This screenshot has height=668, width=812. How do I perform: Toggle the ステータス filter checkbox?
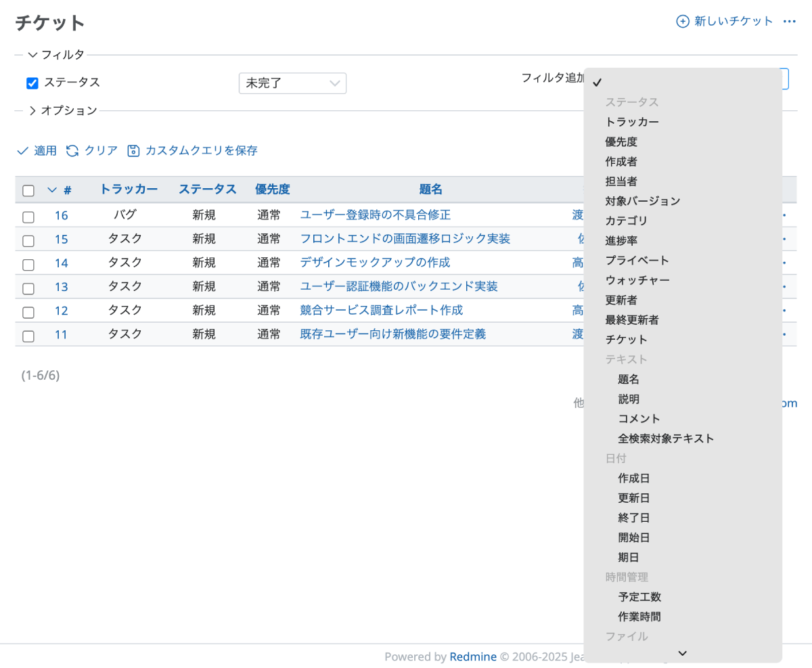click(32, 83)
